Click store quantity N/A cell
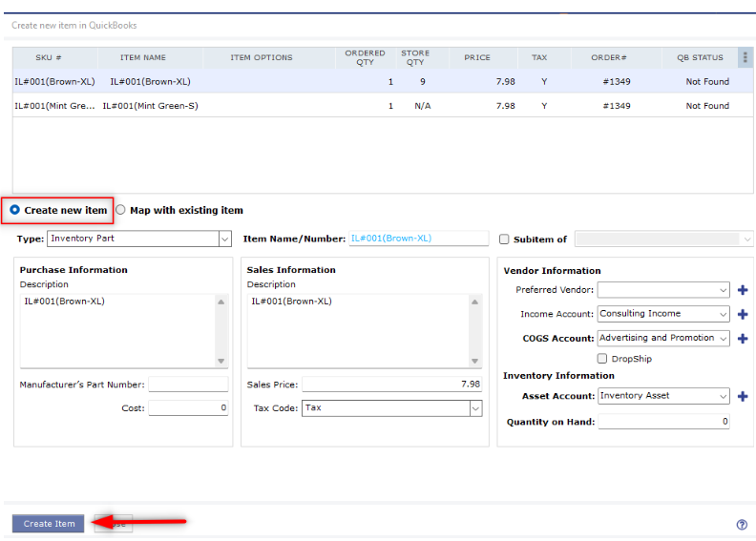 pos(422,106)
